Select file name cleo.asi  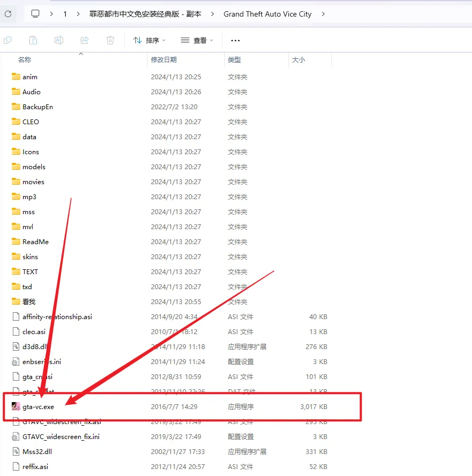tap(34, 332)
